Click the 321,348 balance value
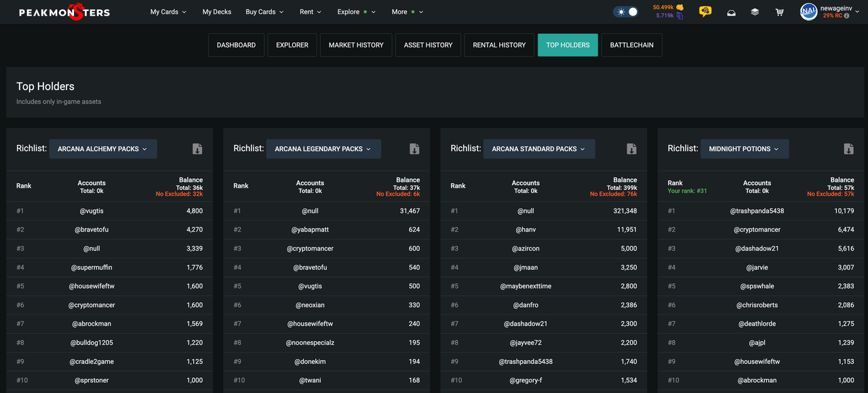Viewport: 868px width, 393px height. [624, 211]
